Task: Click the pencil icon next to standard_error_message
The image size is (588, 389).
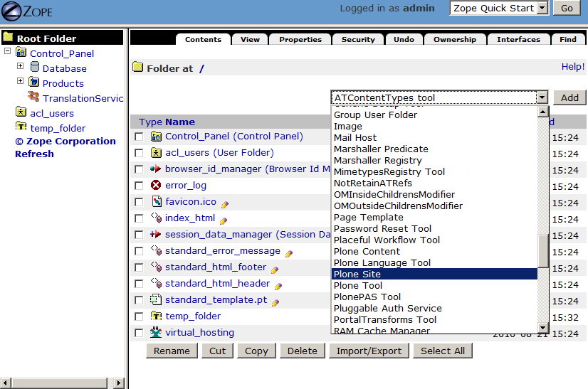Action: coord(289,254)
